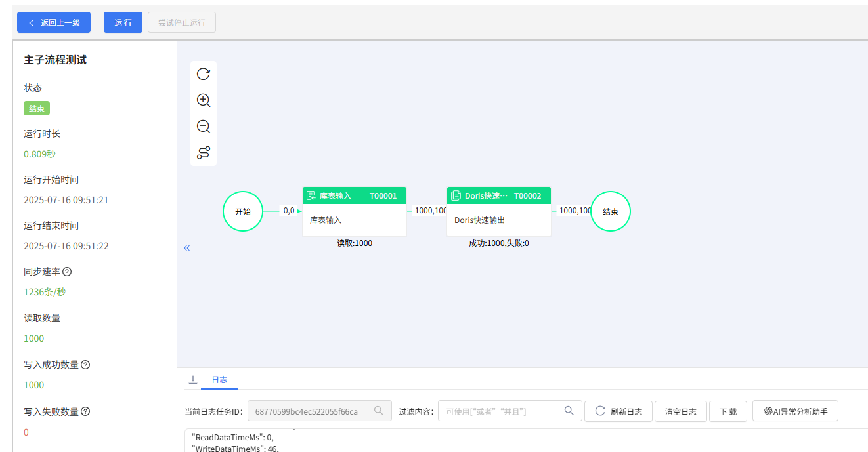
Task: Click the document icon on Doris快速输出 node
Action: tap(456, 194)
